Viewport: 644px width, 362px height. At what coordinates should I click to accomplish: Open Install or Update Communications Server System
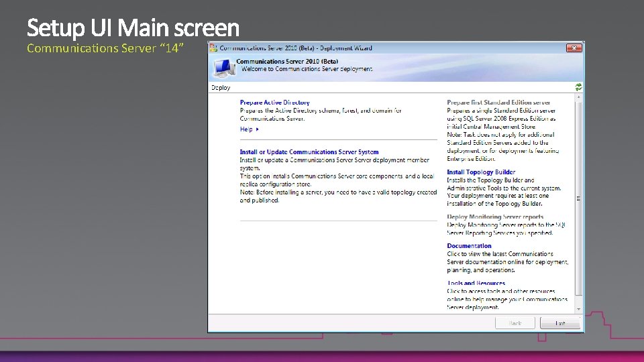pyautogui.click(x=309, y=152)
